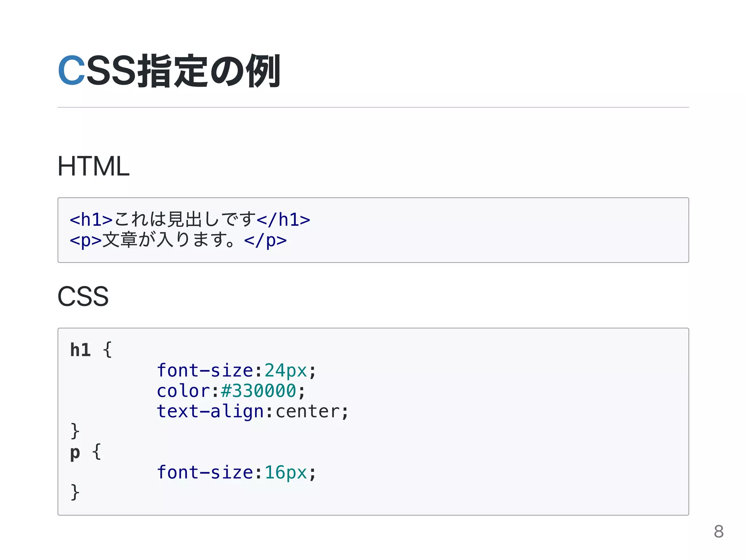Click the '<h1>これは見出しです</h1>' code line
The height and width of the screenshot is (560, 746).
click(x=190, y=220)
